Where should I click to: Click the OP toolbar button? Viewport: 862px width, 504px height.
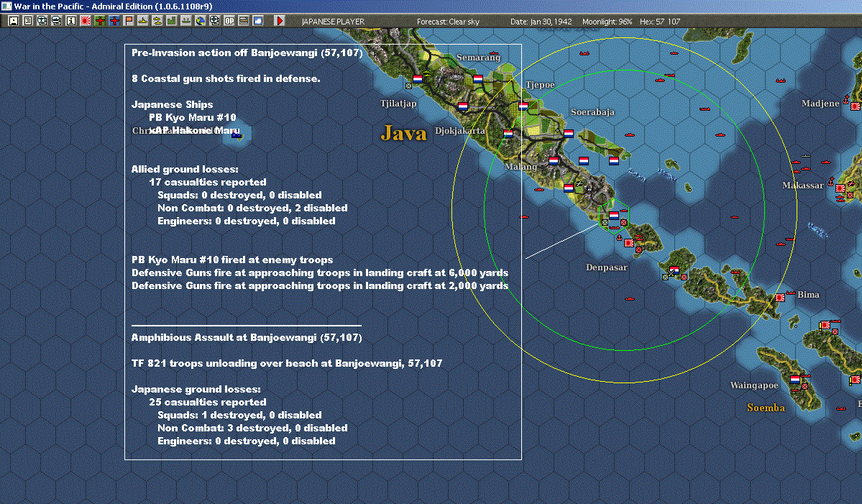click(229, 21)
